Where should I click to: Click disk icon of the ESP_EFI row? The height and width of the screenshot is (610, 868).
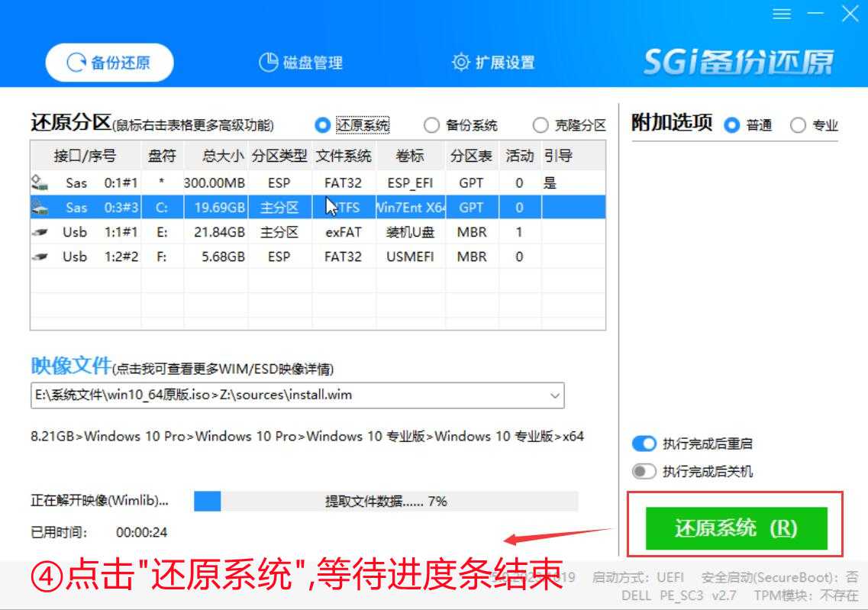40,183
